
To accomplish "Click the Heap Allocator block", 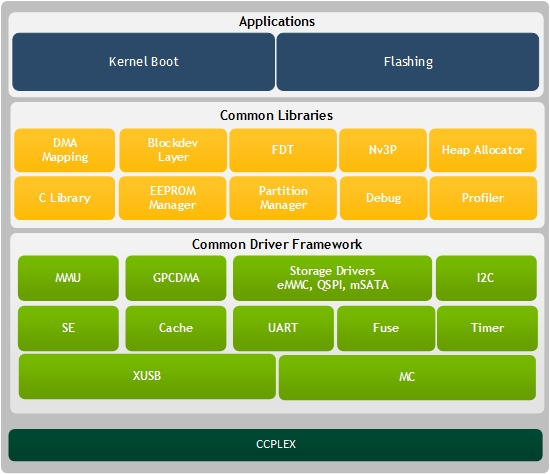I will coord(483,150).
